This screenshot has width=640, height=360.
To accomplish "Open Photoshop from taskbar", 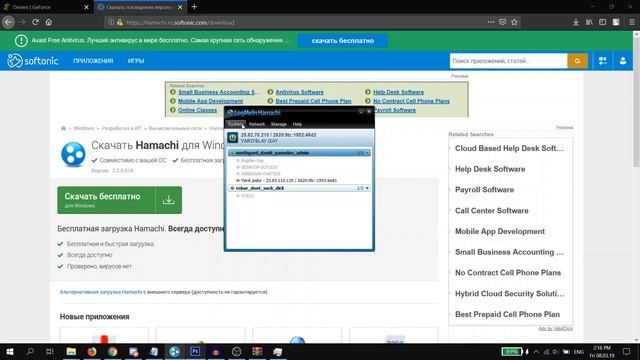I will point(195,351).
